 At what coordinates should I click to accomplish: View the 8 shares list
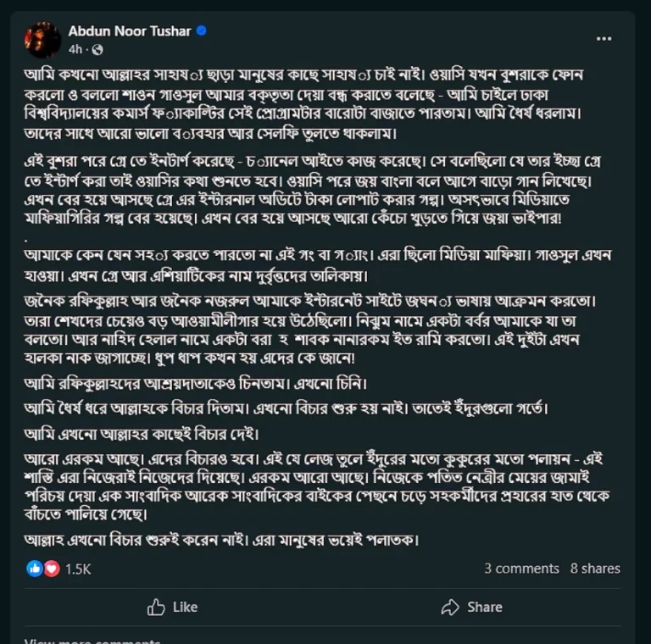pos(595,568)
